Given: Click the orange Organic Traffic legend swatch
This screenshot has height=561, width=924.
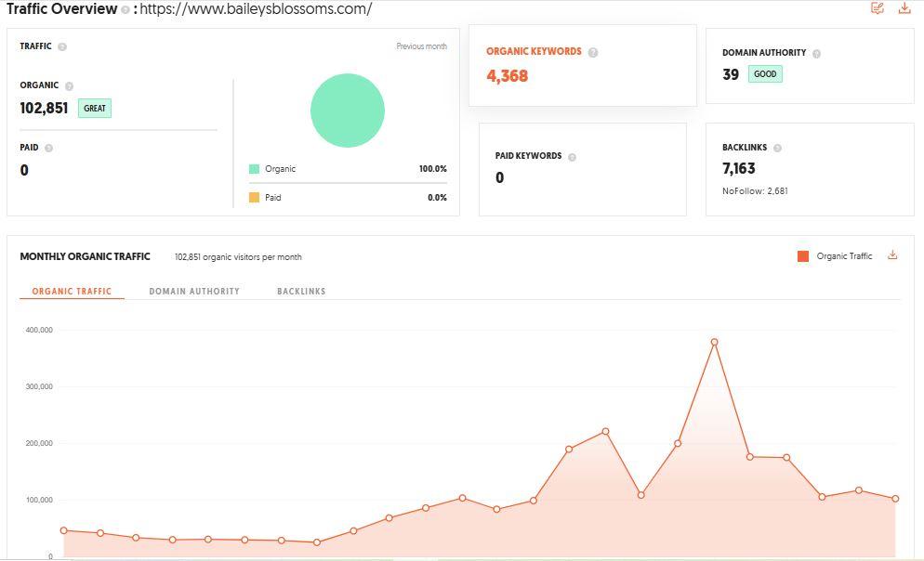Looking at the screenshot, I should click(802, 256).
